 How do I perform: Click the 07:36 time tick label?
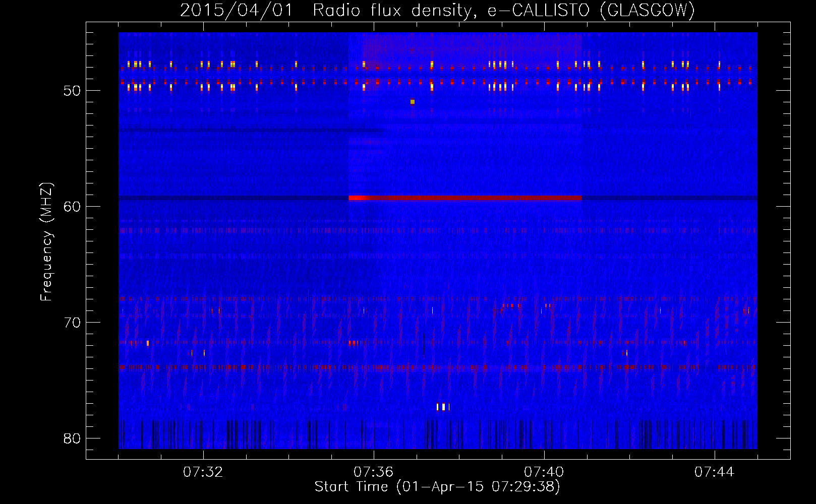(x=373, y=472)
